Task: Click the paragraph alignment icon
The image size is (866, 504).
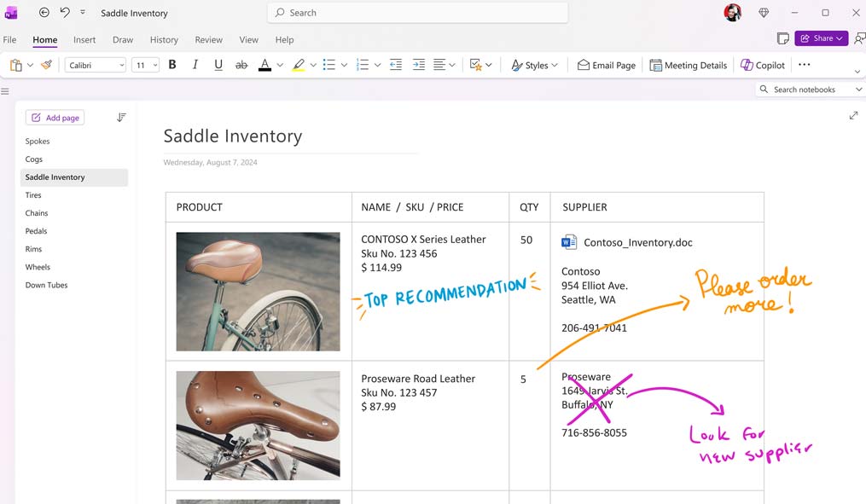Action: 439,65
